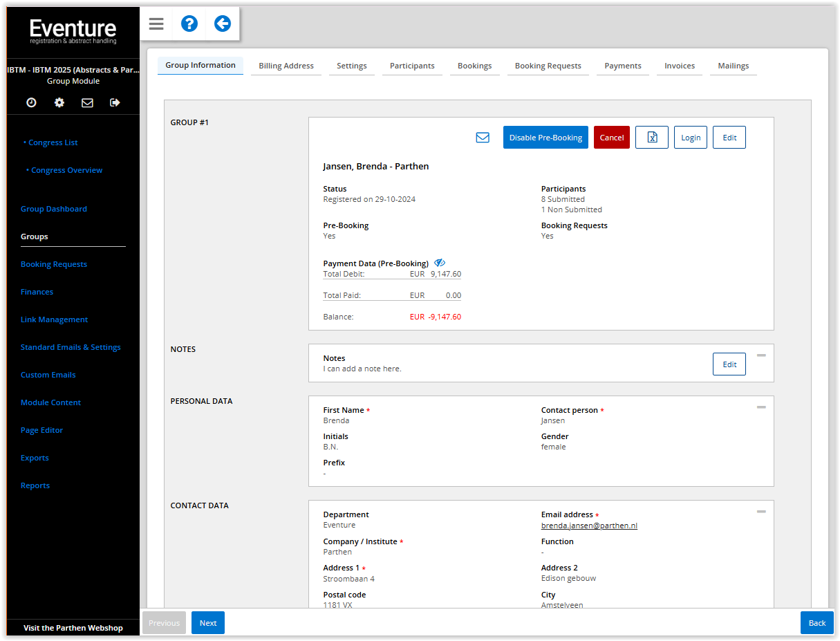Click the clock icon in sidebar
840x641 pixels.
[32, 102]
